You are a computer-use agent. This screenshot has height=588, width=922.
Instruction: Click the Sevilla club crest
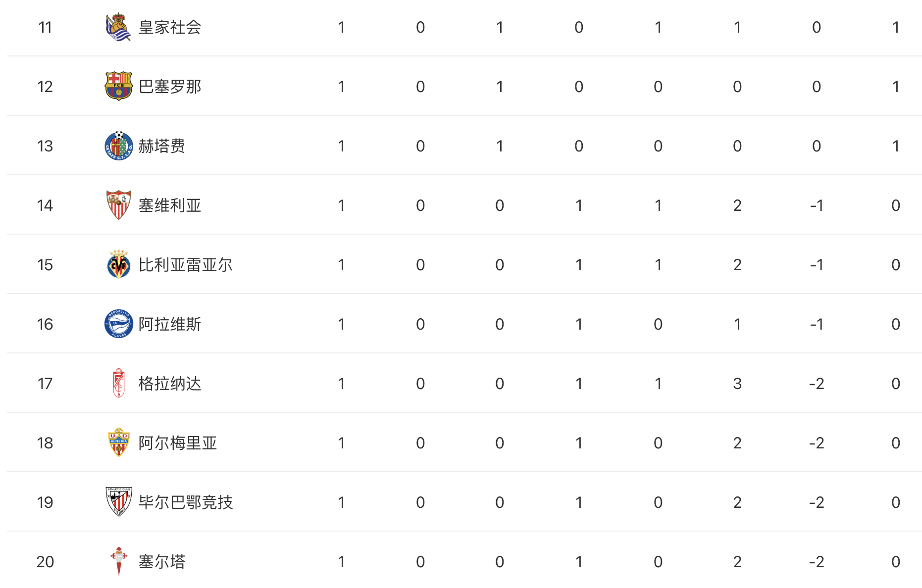click(x=118, y=205)
